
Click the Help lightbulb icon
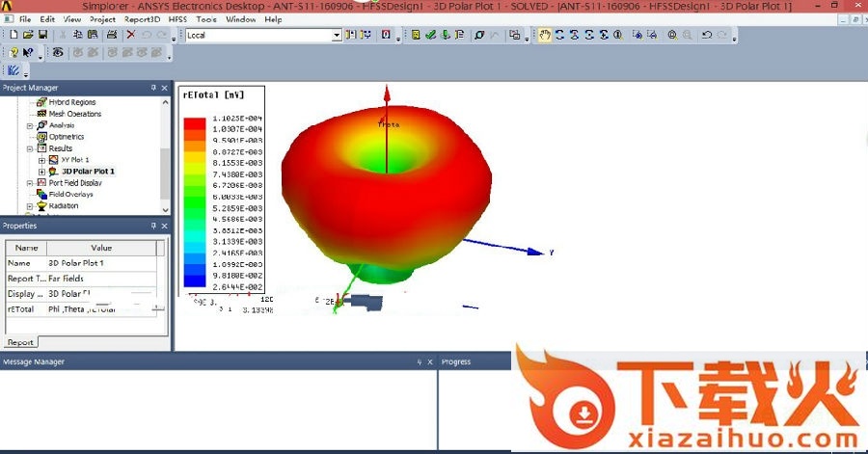click(x=14, y=53)
